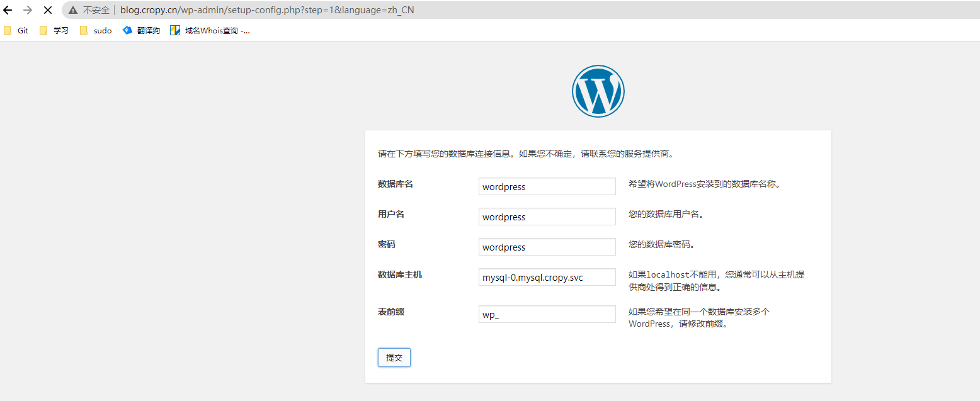Focus the 用户名 input field

[547, 217]
